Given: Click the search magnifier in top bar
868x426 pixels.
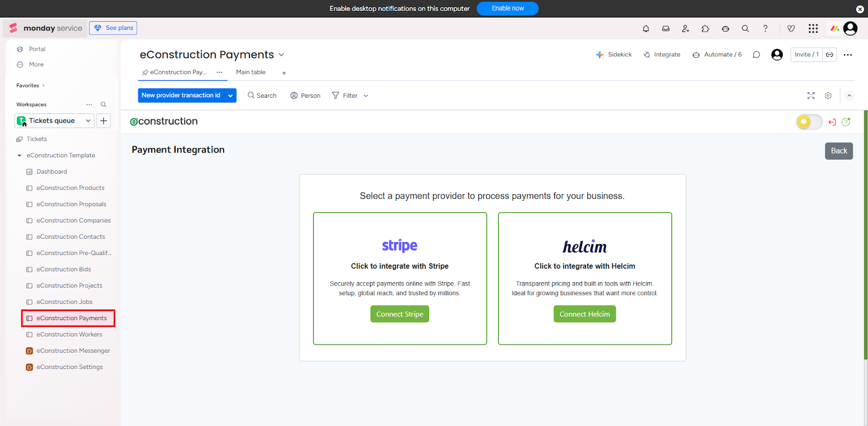Looking at the screenshot, I should (745, 29).
